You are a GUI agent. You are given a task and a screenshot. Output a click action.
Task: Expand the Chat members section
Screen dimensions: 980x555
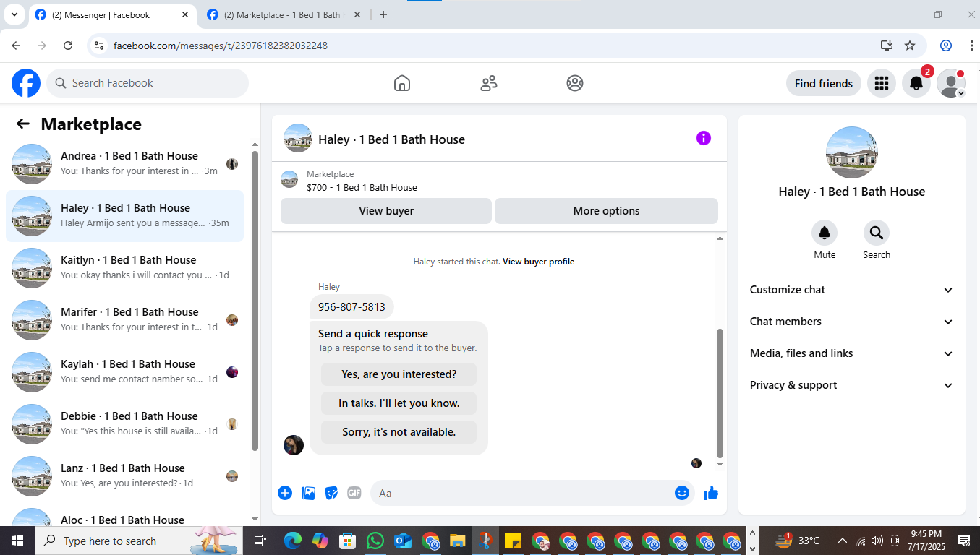852,322
